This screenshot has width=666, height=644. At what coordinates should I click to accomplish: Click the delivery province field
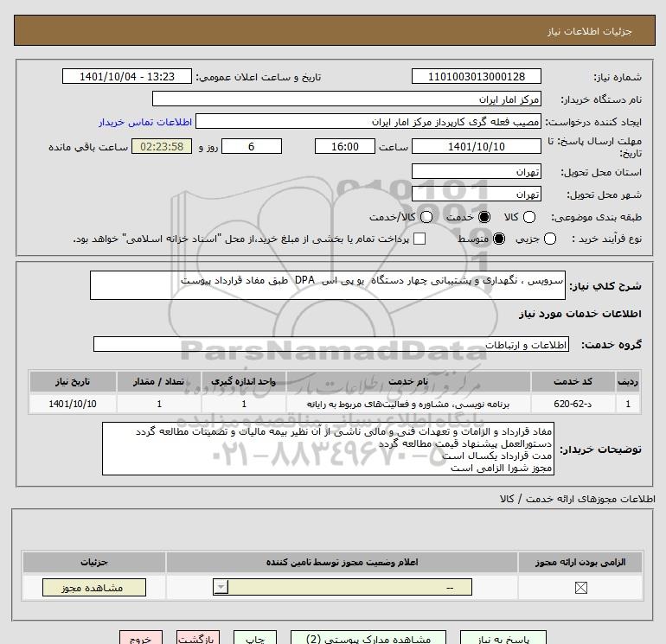pos(476,171)
